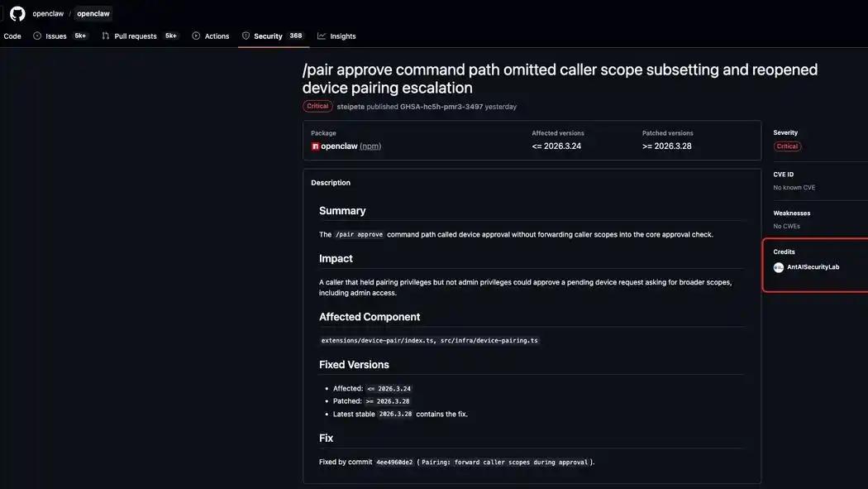This screenshot has width=868, height=489.
Task: Click the npm package icon
Action: click(x=315, y=146)
